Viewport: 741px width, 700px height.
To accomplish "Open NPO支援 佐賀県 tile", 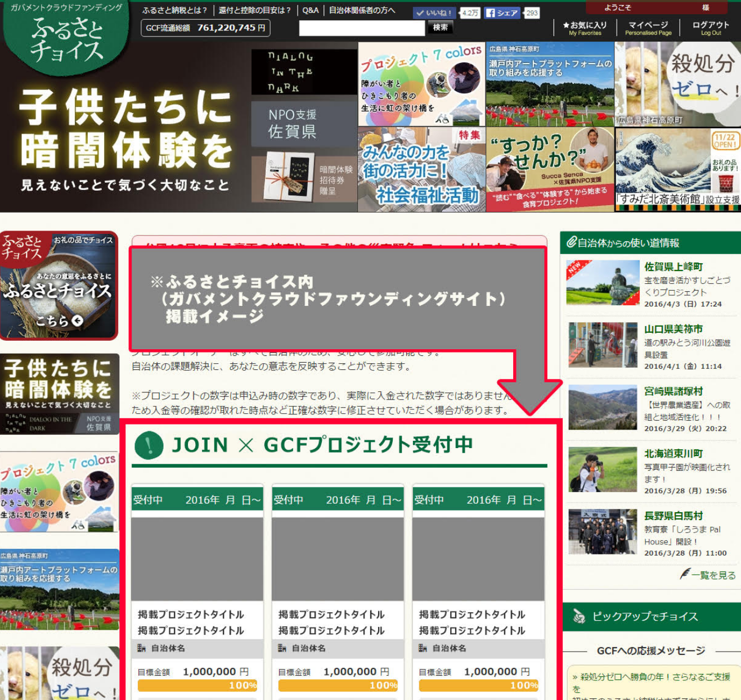I will (x=304, y=123).
